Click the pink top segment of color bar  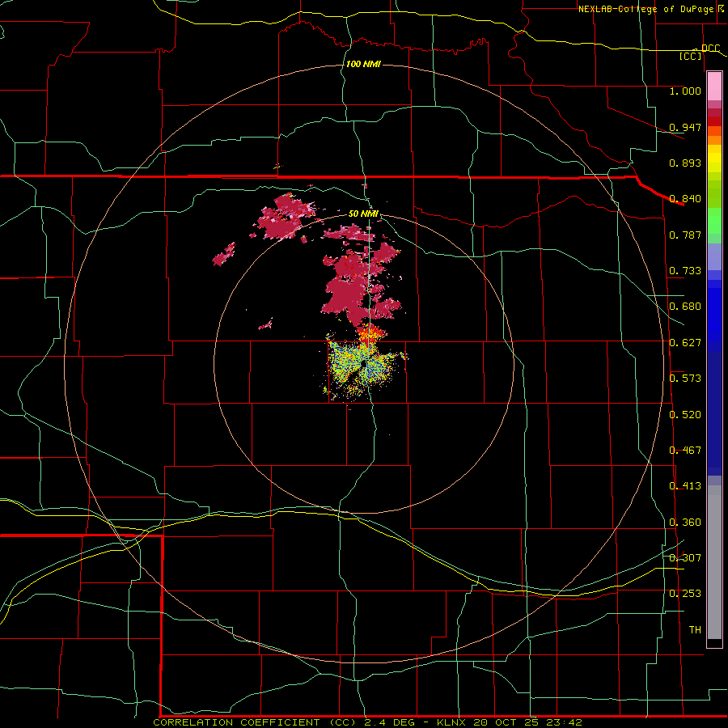pos(714,87)
